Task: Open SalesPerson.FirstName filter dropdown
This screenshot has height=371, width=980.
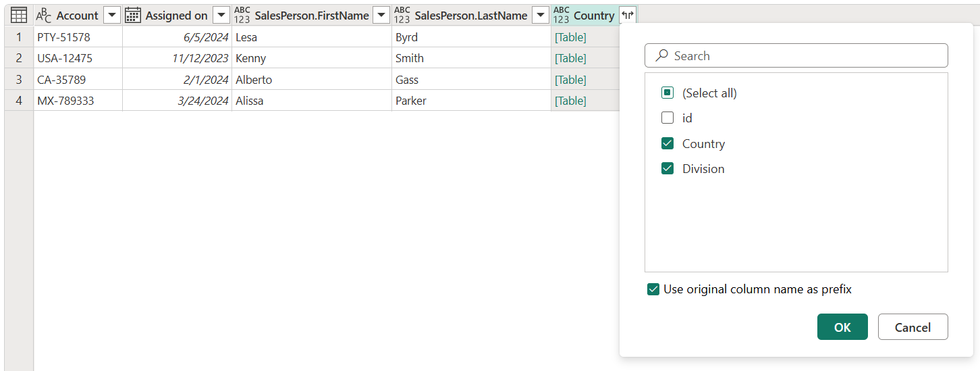Action: coord(381,15)
